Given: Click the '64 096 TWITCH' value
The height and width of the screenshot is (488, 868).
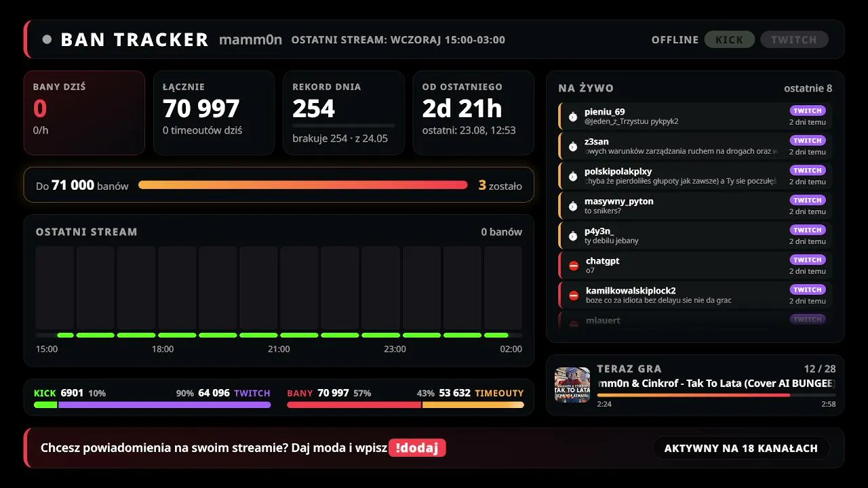Looking at the screenshot, I should 234,393.
